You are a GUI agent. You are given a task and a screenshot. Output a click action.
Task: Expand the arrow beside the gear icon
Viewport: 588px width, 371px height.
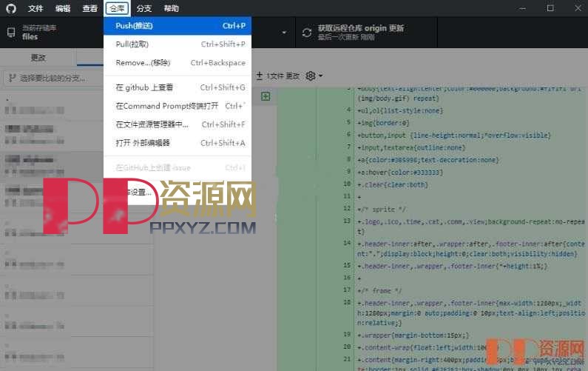(x=320, y=76)
